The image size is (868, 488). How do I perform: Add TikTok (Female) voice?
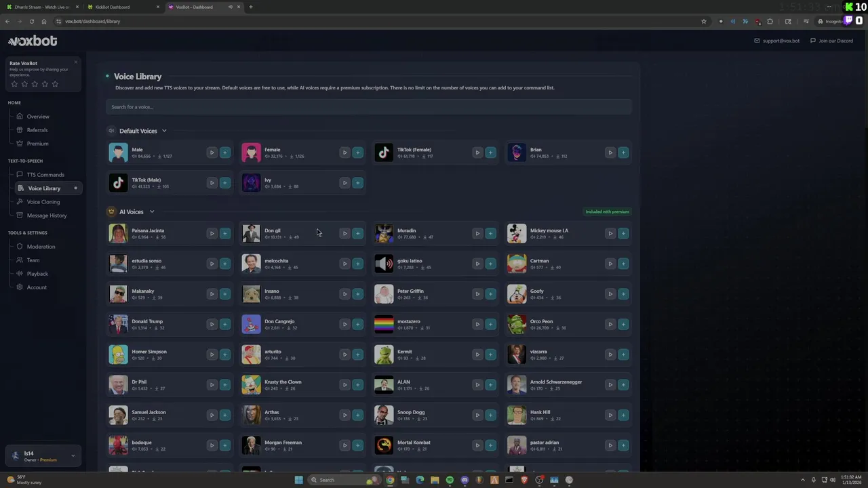[490, 152]
